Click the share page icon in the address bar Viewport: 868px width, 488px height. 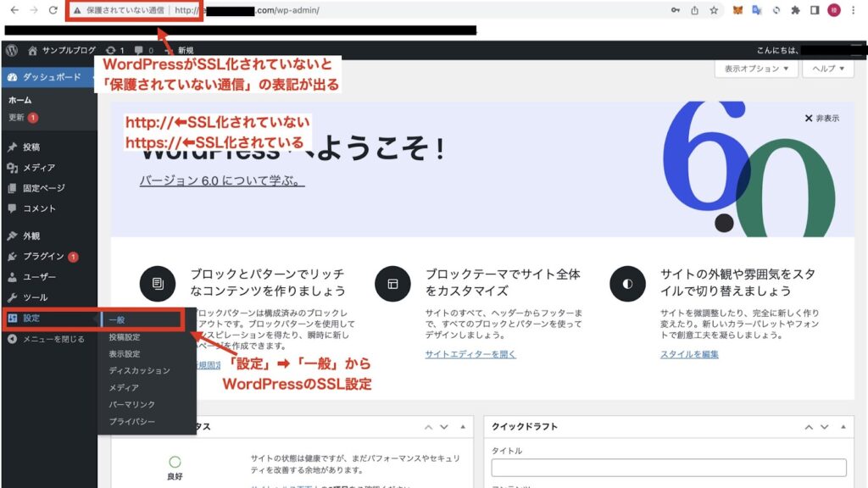pyautogui.click(x=695, y=10)
